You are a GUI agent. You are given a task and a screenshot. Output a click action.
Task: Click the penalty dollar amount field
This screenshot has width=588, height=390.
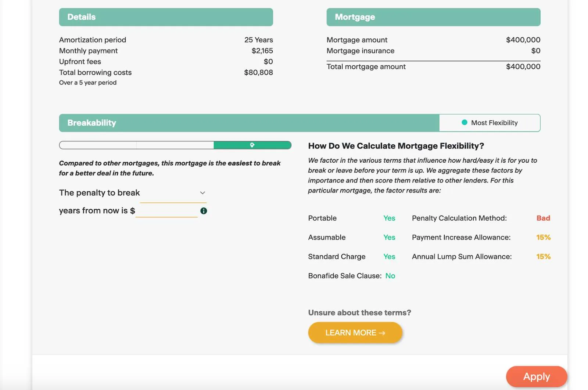[166, 211]
